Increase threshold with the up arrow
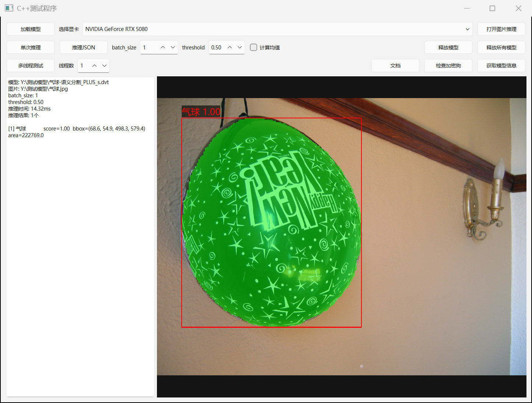Viewport: 532px width, 403px height. click(230, 48)
